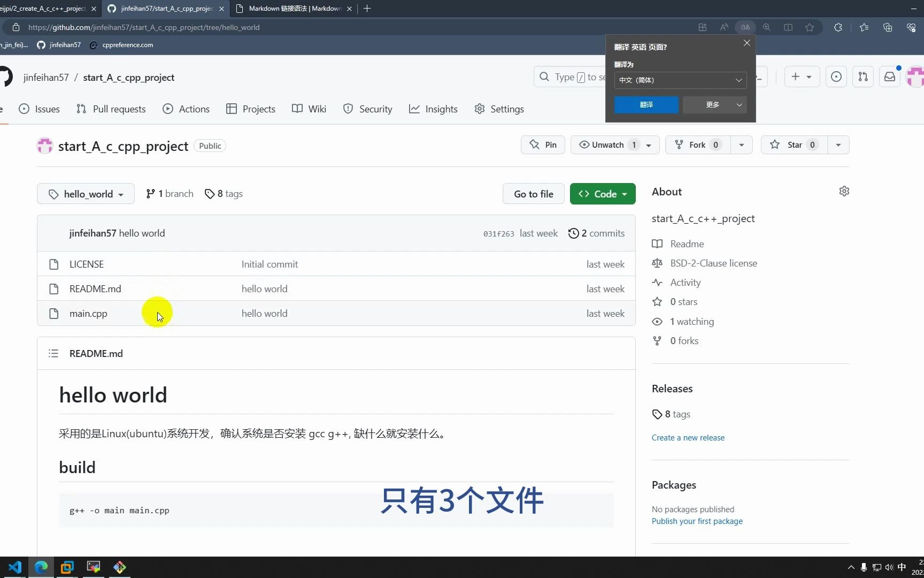
Task: Click Create a new release
Action: 688,438
